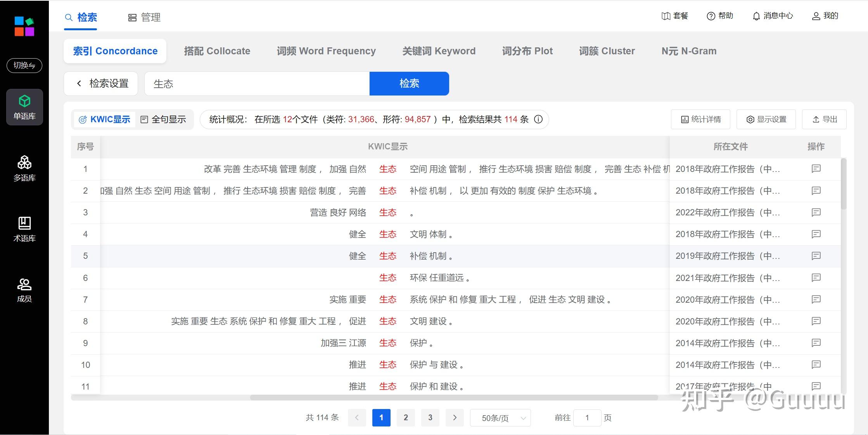Open comment icon for row 1
The height and width of the screenshot is (435, 868).
point(816,169)
